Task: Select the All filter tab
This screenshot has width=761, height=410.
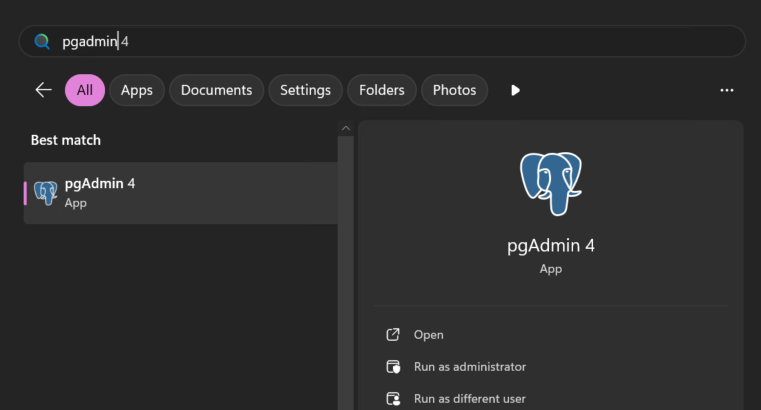Action: pos(85,90)
